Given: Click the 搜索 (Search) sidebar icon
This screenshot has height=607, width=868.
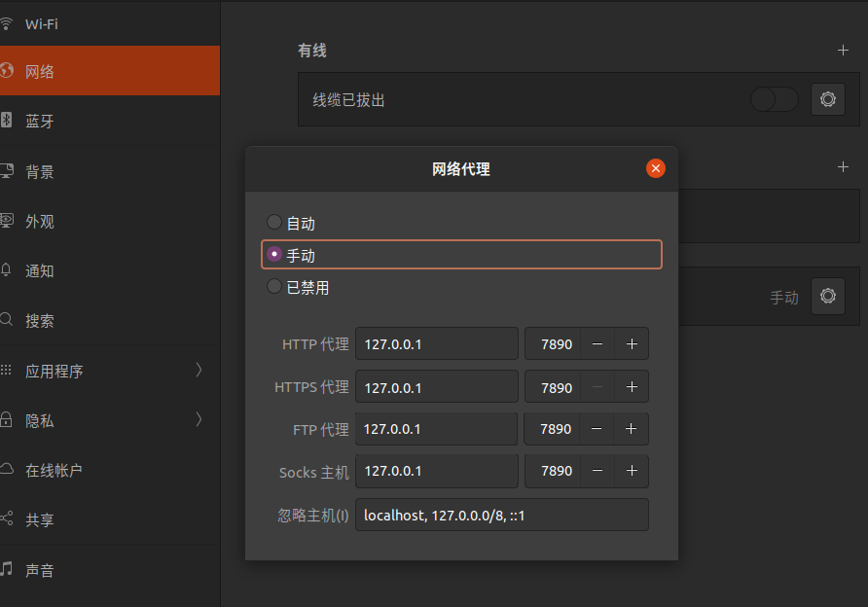Looking at the screenshot, I should 12,320.
